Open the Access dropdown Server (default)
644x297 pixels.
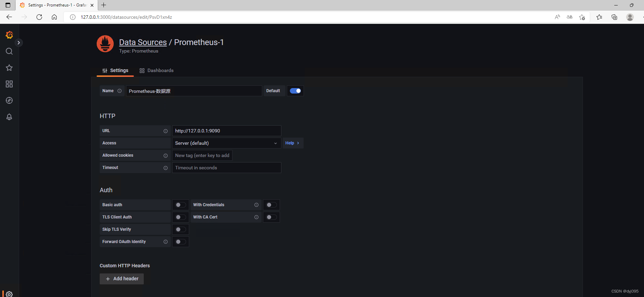227,143
